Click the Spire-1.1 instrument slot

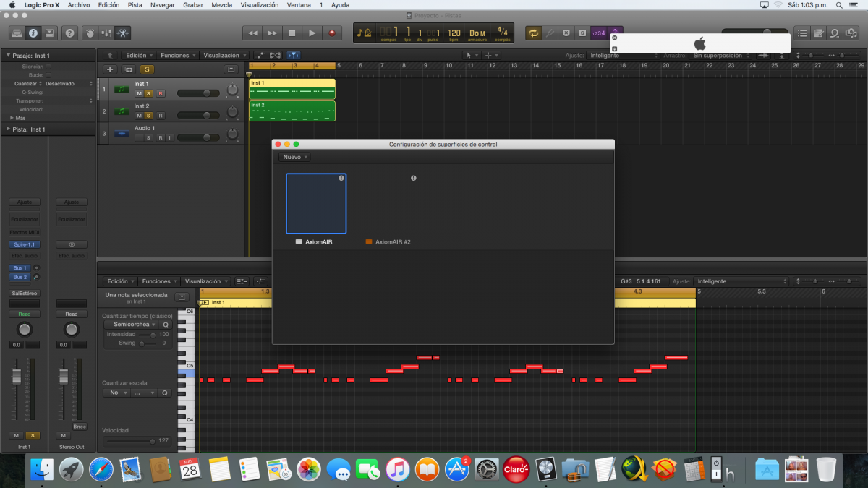[x=25, y=244]
